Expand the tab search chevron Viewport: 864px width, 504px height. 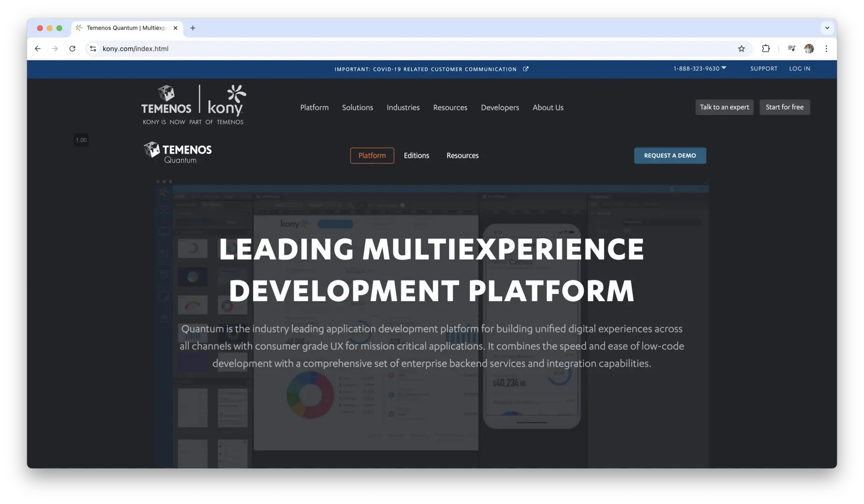point(827,28)
